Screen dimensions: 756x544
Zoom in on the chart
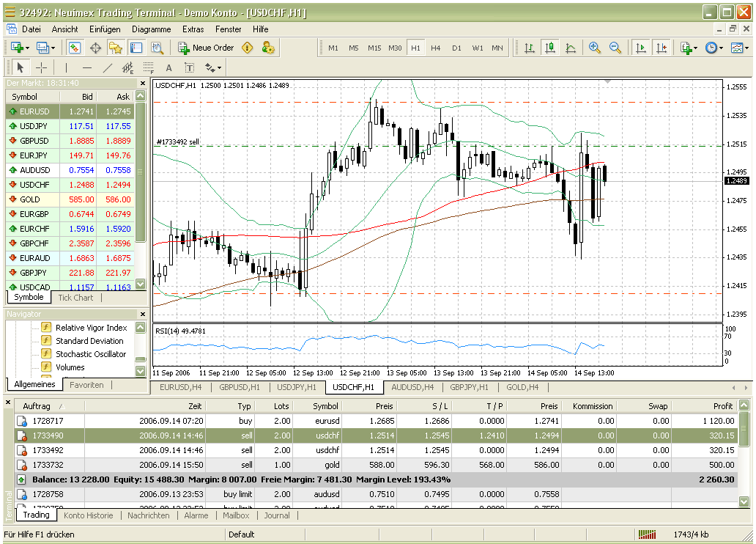click(595, 48)
